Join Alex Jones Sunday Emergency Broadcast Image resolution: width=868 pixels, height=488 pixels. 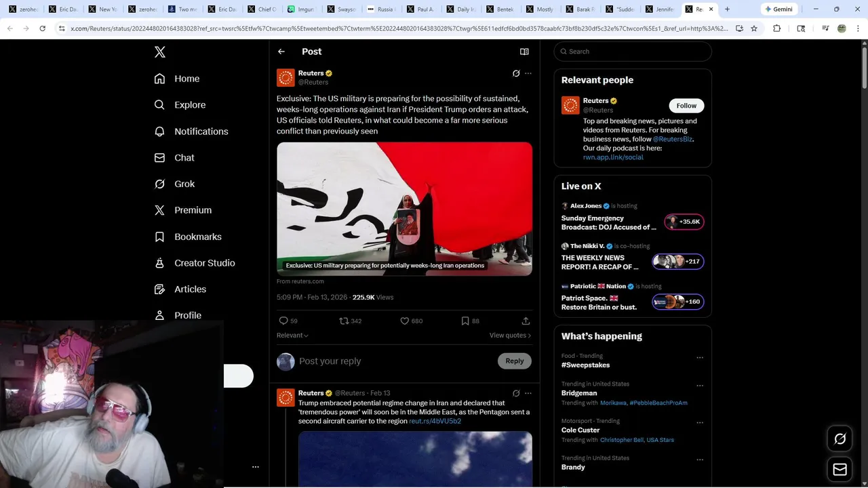(x=684, y=222)
